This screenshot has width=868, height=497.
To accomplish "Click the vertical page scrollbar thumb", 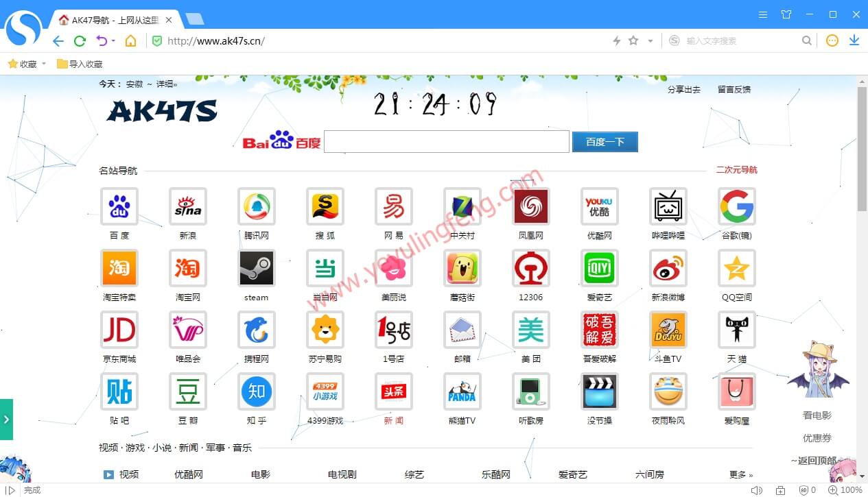I will point(863,149).
